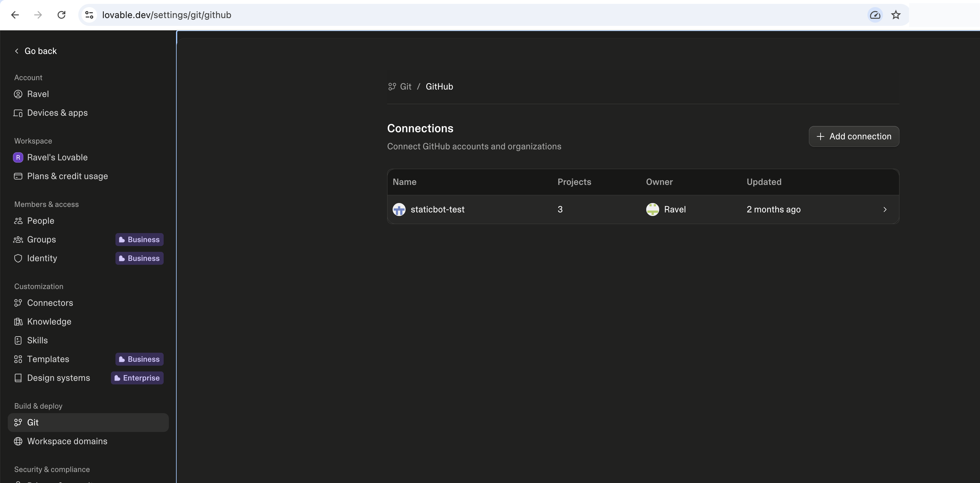
Task: Open the Connectors settings page
Action: click(x=88, y=303)
